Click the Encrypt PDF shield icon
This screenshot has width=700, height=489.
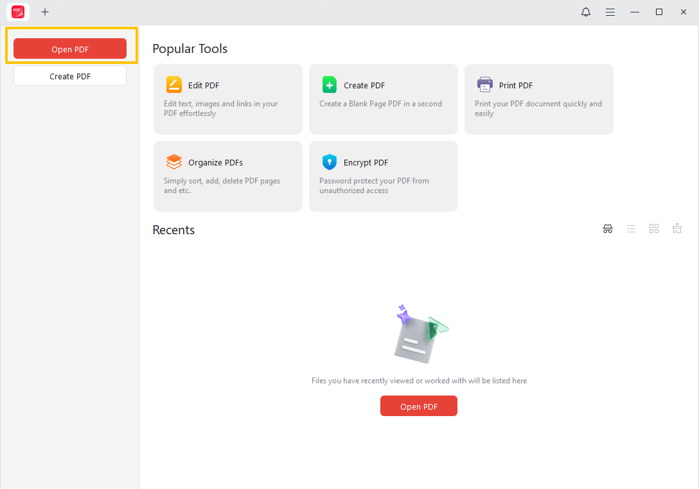point(329,162)
